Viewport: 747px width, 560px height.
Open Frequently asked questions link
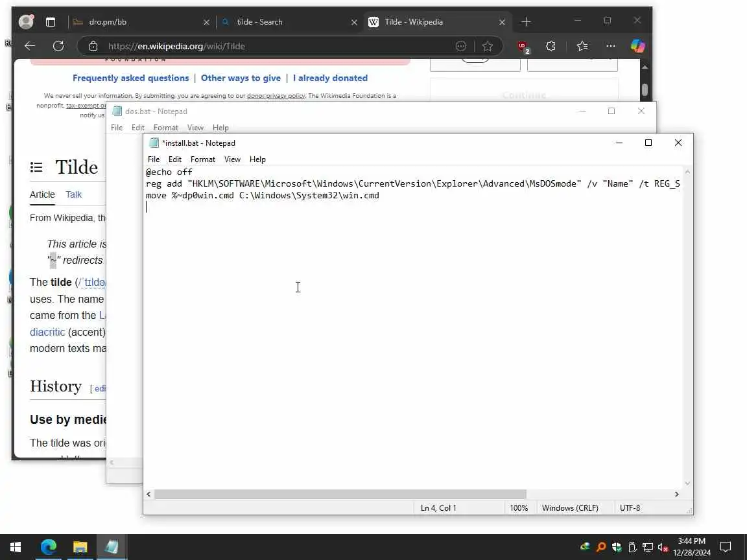pos(130,78)
